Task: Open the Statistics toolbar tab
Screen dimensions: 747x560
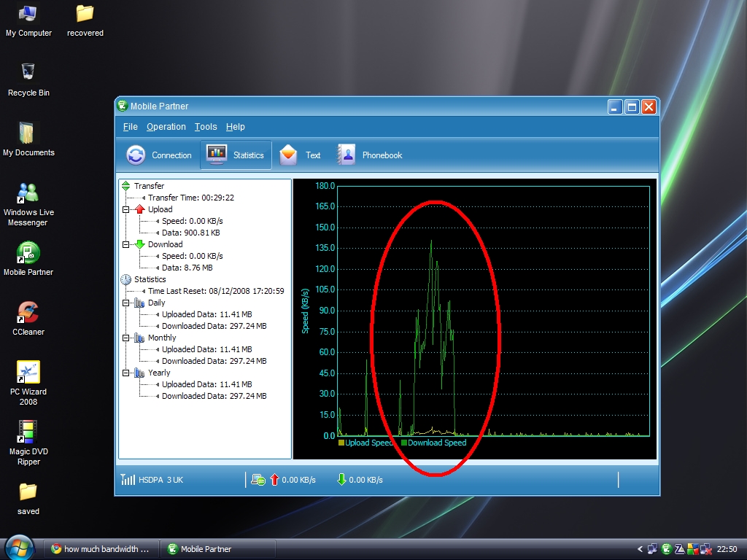Action: pos(236,155)
